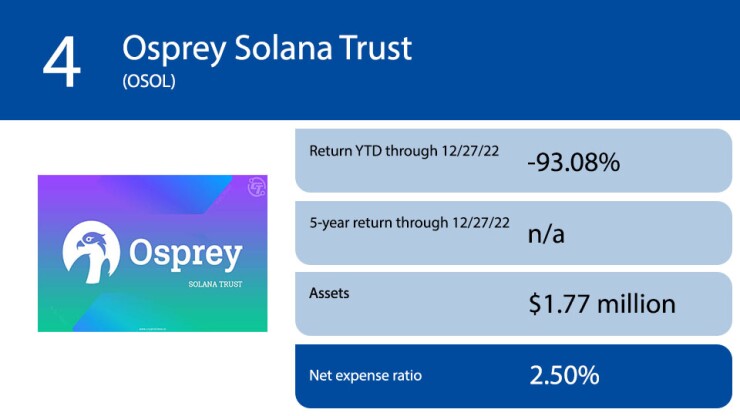740x416 pixels.
Task: Click the 2.50% expense ratio value
Action: tap(564, 376)
